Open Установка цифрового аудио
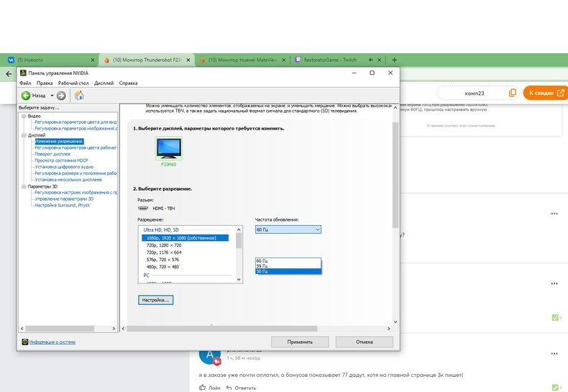 [64, 167]
